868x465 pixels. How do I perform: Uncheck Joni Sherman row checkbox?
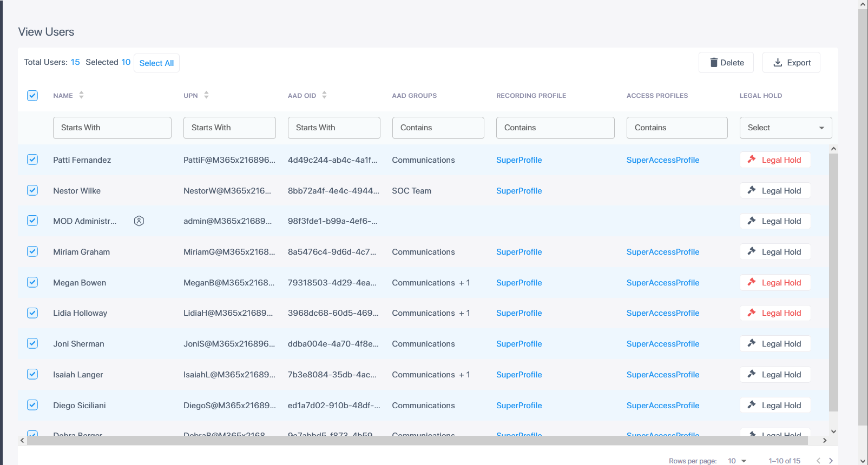[32, 343]
